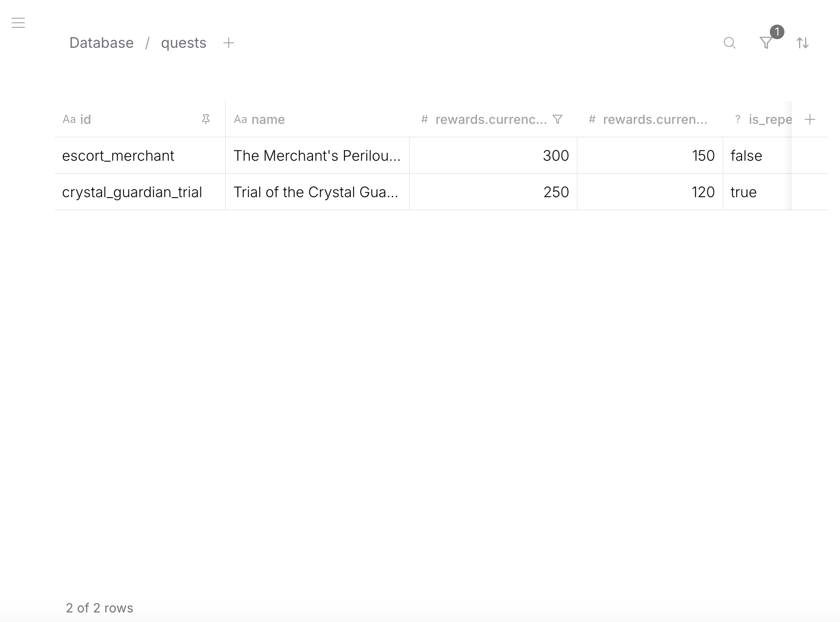This screenshot has width=840, height=622.
Task: Click the ? type icon on is_repeatable column
Action: [737, 119]
